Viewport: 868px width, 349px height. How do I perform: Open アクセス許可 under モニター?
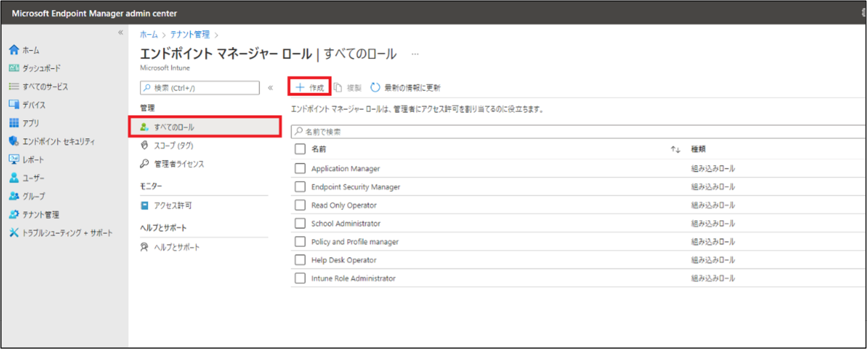tap(173, 205)
